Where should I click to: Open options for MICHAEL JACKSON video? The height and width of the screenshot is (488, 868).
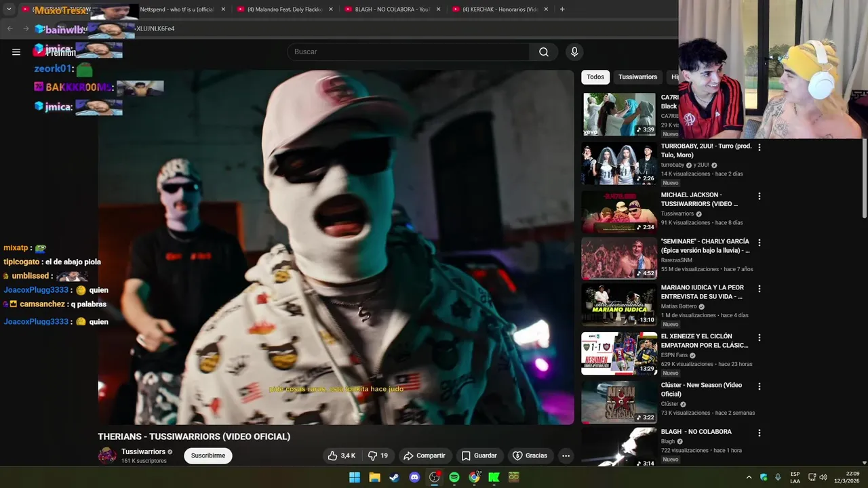click(x=759, y=196)
